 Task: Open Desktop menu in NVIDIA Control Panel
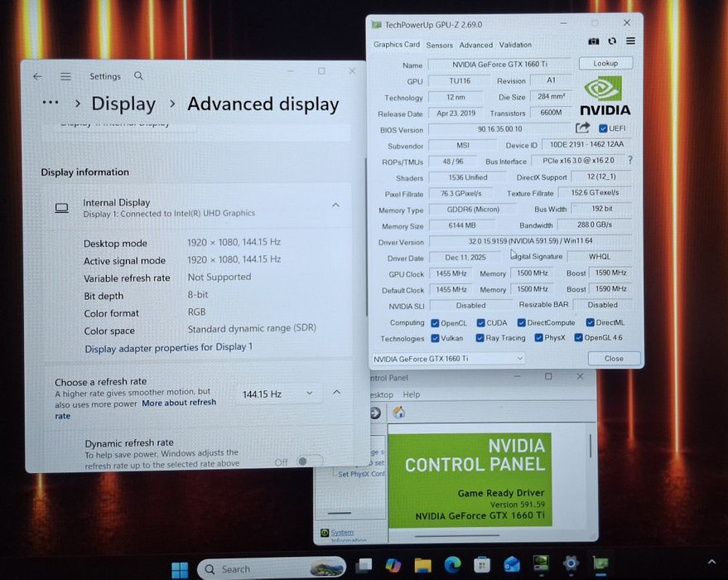(x=382, y=394)
